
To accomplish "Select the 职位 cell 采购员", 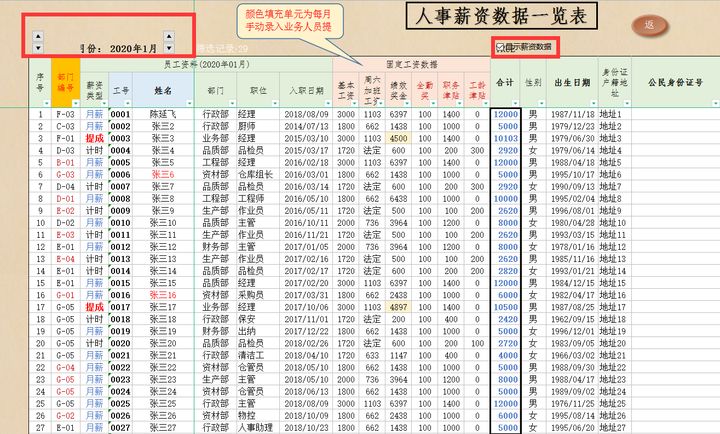I will click(x=258, y=295).
